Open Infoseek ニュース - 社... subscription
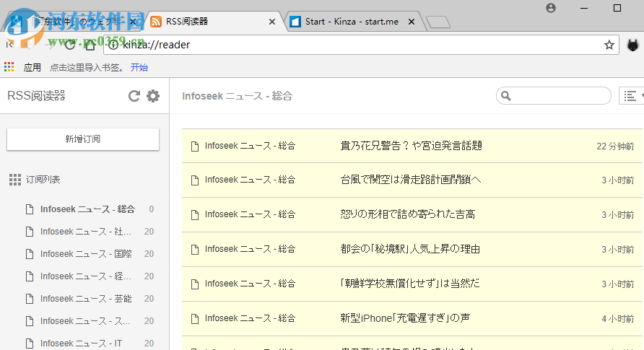The width and height of the screenshot is (644, 350). point(86,232)
